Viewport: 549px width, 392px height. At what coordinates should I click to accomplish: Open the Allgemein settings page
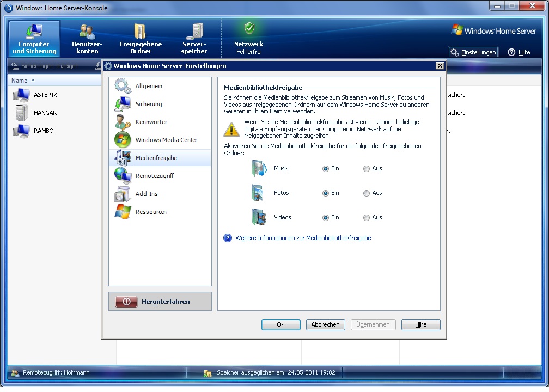(x=160, y=86)
